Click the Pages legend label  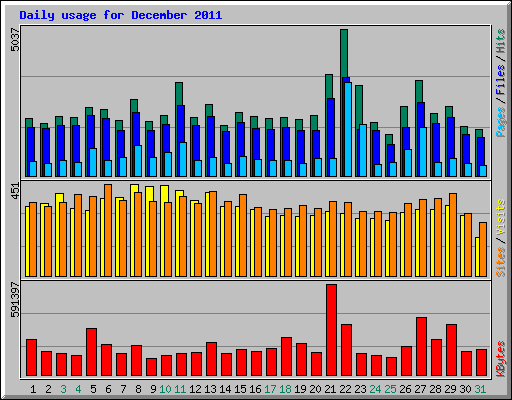coord(501,122)
